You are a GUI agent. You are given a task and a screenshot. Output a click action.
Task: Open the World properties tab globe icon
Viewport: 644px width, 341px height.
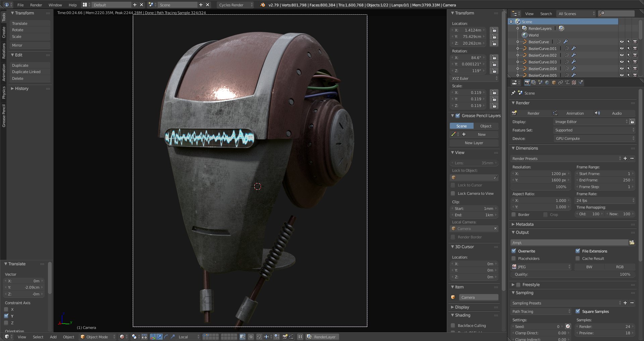(547, 82)
